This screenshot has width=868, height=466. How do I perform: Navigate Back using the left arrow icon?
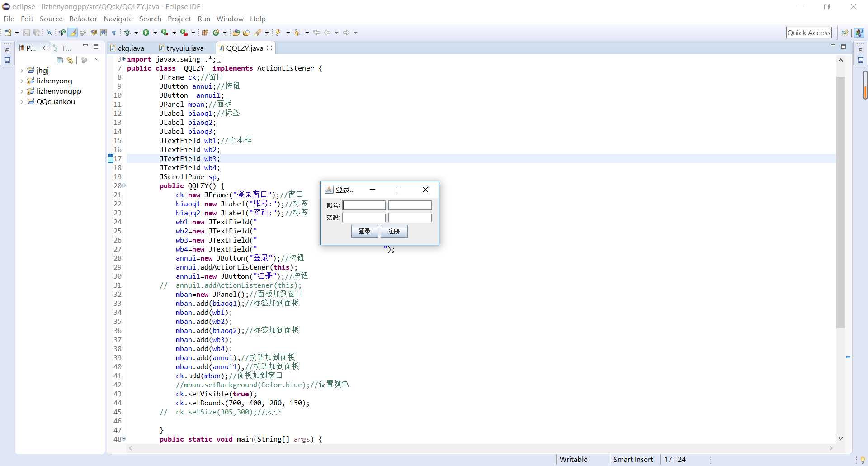[327, 33]
